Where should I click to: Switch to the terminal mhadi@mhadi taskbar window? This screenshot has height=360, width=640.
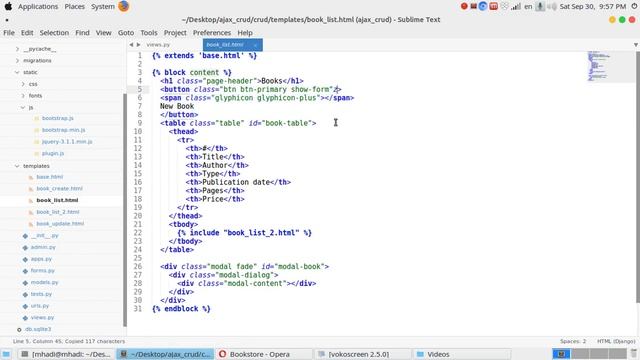tap(66, 354)
